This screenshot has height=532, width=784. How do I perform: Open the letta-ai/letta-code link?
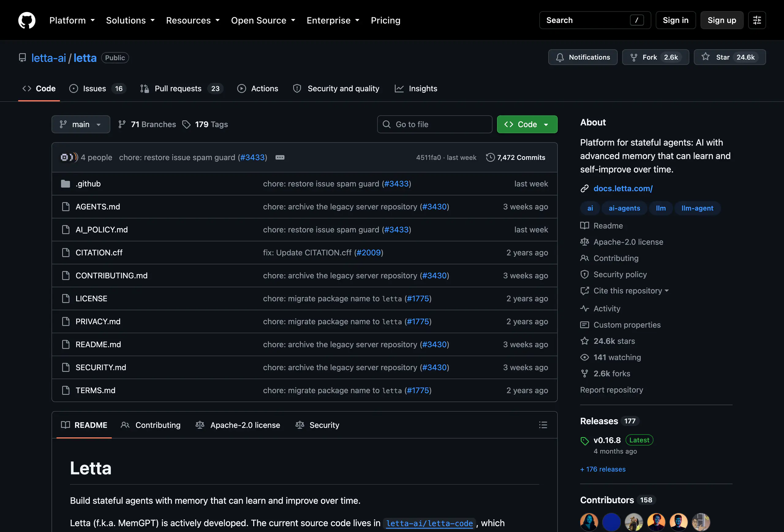429,523
